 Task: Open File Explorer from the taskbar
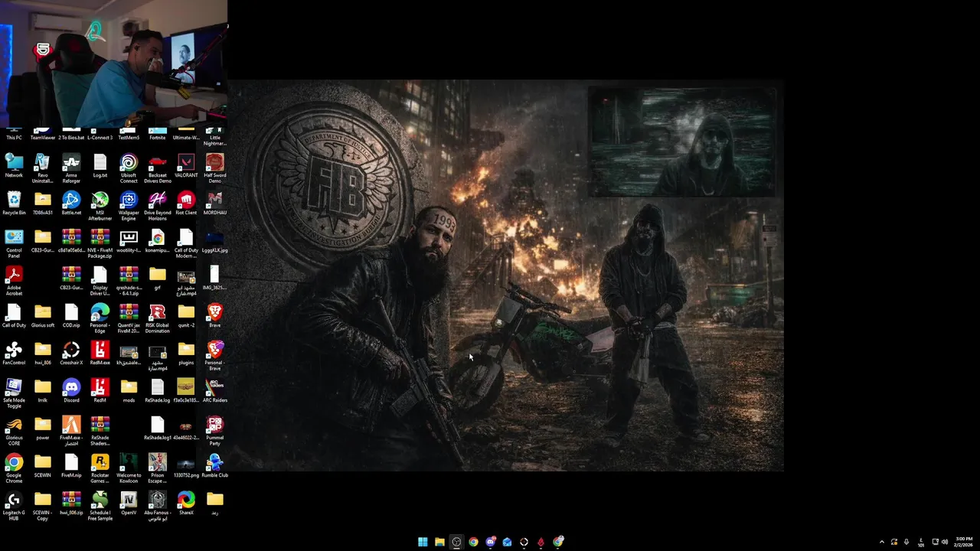(439, 542)
